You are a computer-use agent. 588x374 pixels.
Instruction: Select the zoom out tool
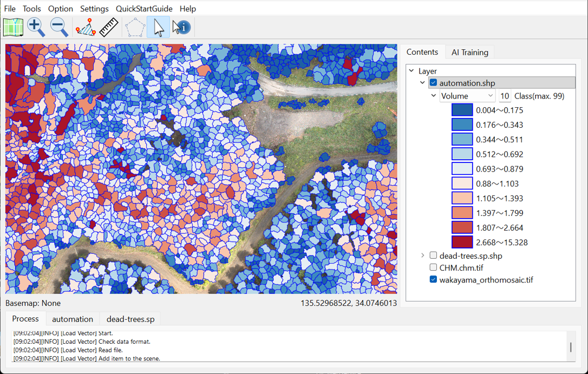[59, 27]
